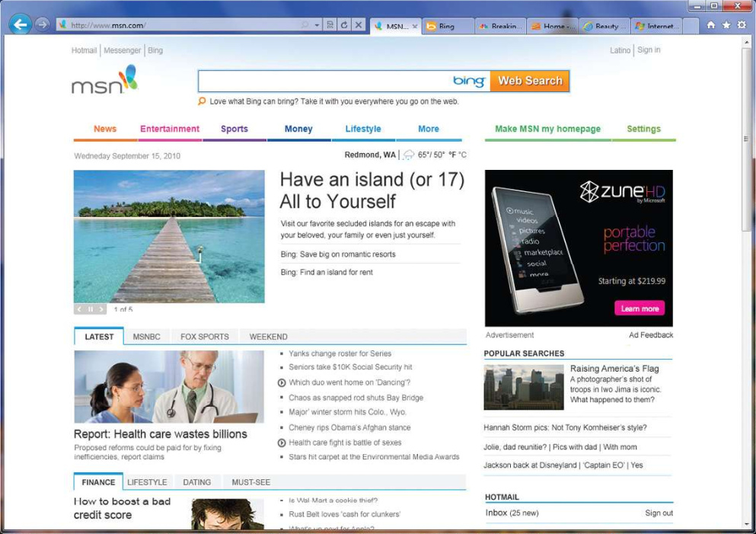756x534 pixels.
Task: Select the MSNBC tab
Action: [x=147, y=337]
